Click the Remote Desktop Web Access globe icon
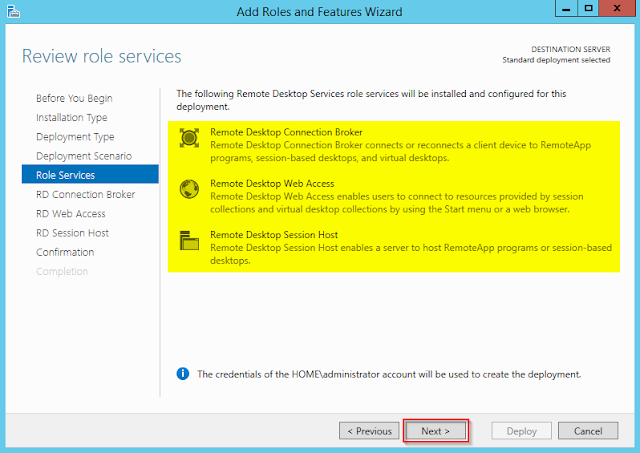 (187, 190)
